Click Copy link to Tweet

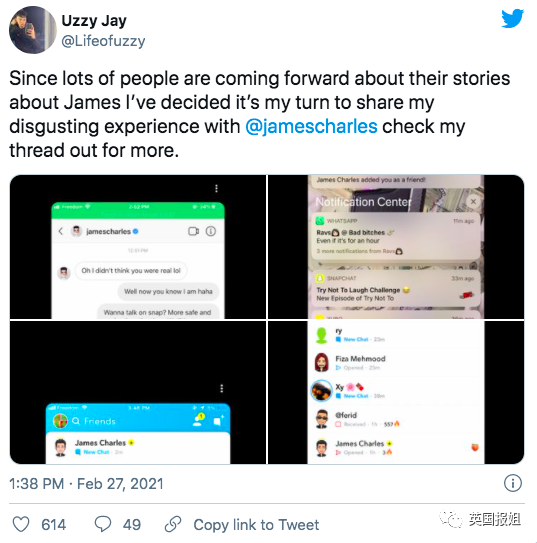(x=256, y=525)
